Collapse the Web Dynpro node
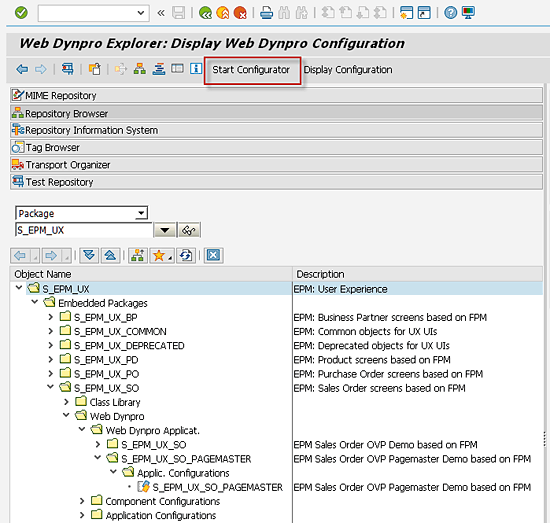Viewport: 550px width, 523px height. 66,415
